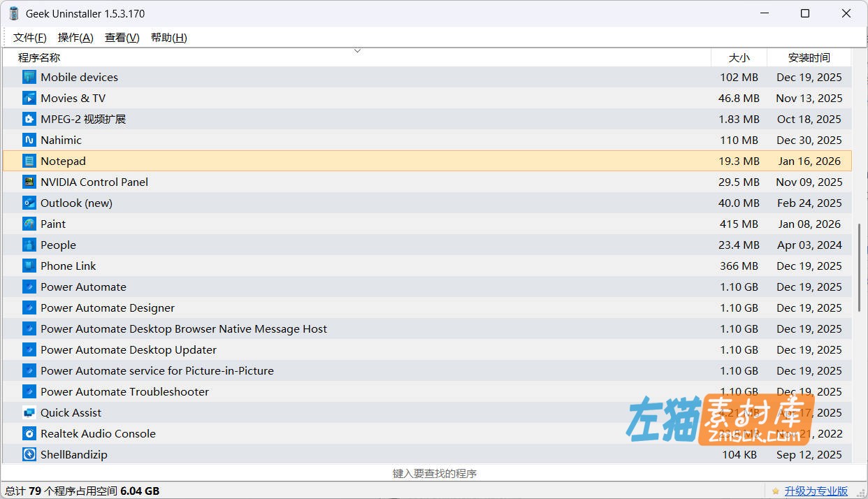Screen dimensions: 868x499
Task: Click the Phone Link icon
Action: [29, 266]
